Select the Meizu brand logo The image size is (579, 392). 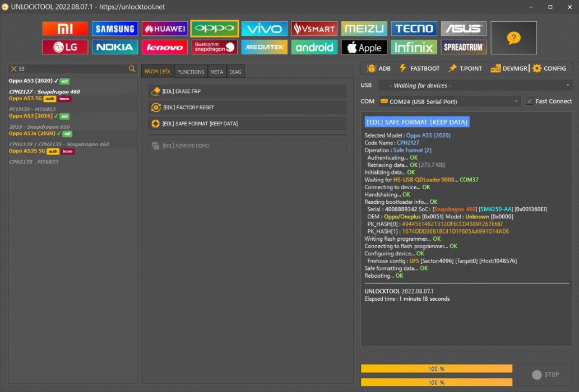tap(364, 29)
